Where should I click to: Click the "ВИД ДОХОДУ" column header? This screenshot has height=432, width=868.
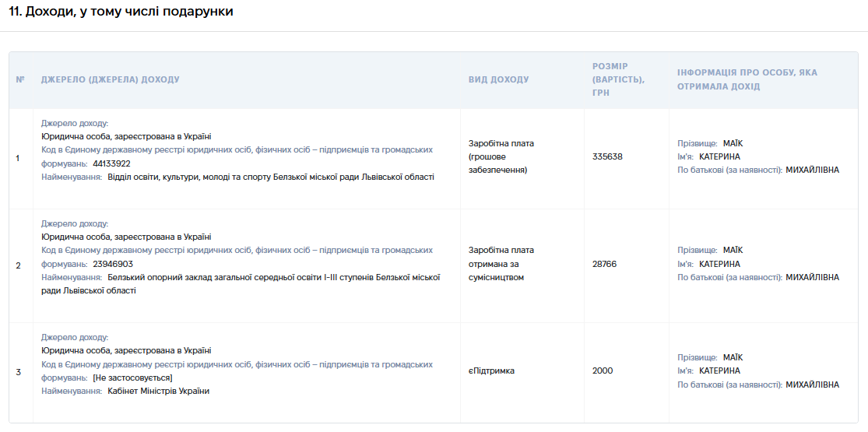pyautogui.click(x=498, y=79)
